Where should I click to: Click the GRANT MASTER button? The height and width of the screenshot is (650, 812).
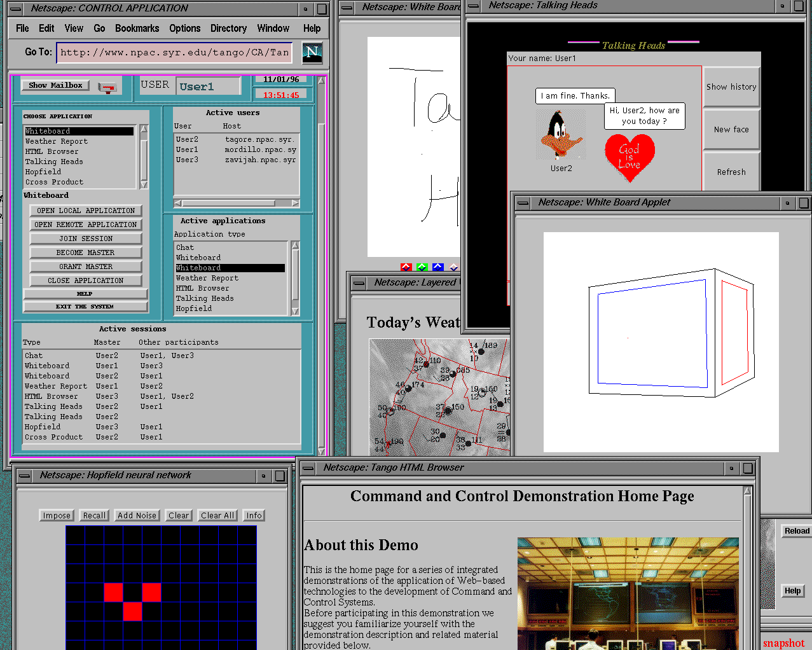pyautogui.click(x=86, y=266)
